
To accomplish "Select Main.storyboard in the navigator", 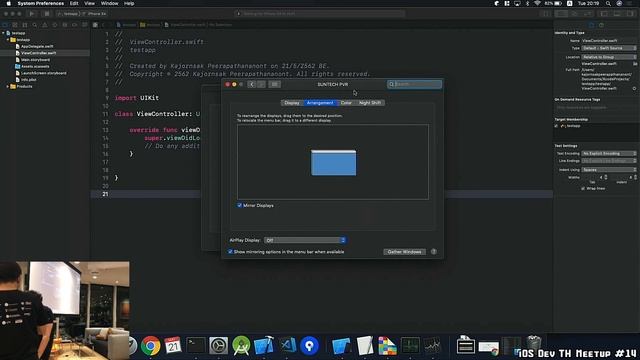I will click(36, 60).
